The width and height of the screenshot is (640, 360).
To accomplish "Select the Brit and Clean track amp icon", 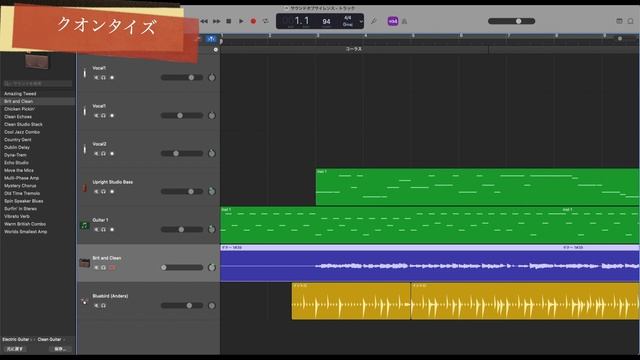I will pyautogui.click(x=84, y=263).
